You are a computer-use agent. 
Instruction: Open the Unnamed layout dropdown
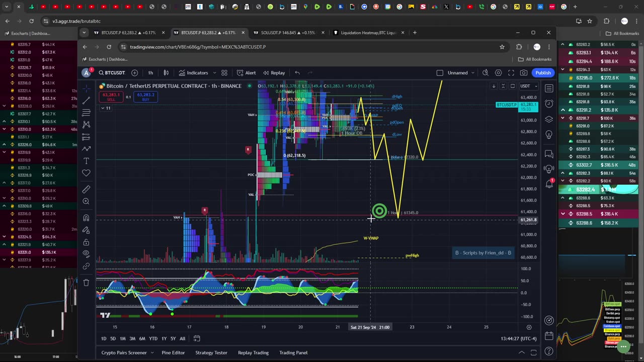tap(460, 73)
